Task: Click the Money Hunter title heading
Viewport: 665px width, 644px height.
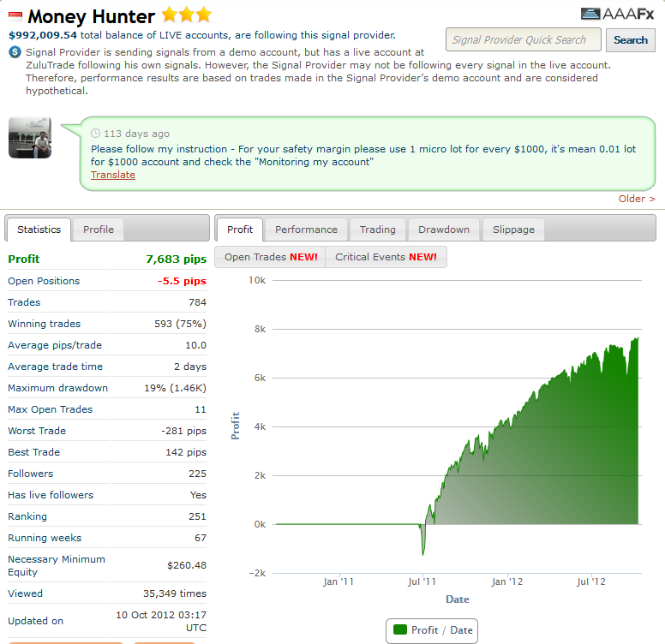Action: pos(91,16)
